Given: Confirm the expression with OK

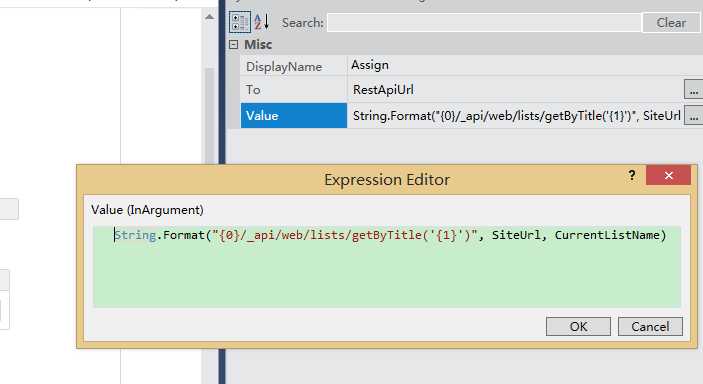Looking at the screenshot, I should tap(578, 326).
